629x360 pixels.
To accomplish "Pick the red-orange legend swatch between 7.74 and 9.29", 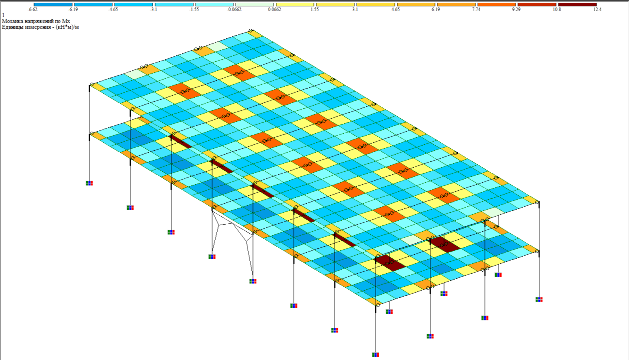I will click(497, 4).
